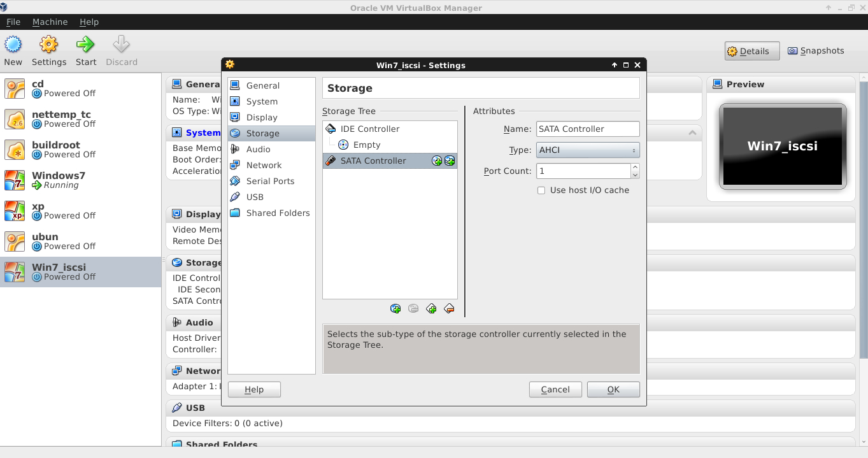Open the USB settings category
868x458 pixels.
coord(271,197)
